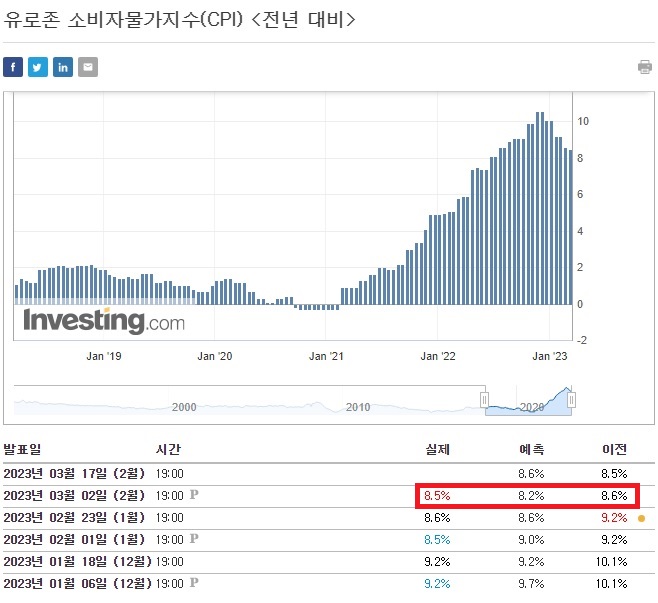658x603 pixels.
Task: Click the preliminary P icon on 01월 06일 row
Action: (194, 582)
